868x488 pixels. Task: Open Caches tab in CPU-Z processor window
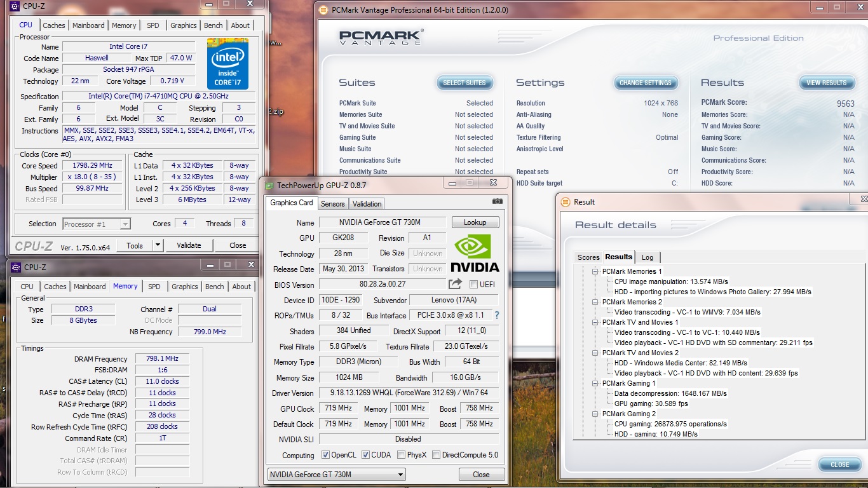point(54,25)
